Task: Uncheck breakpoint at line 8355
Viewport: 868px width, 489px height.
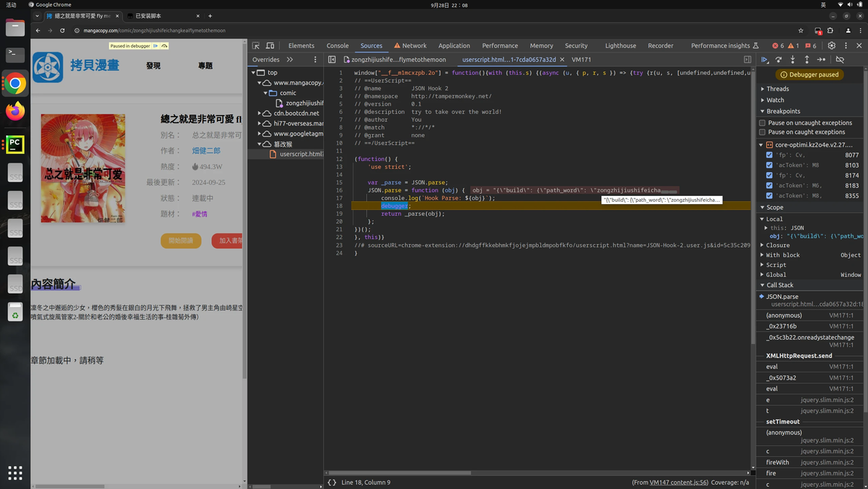Action: 769,195
